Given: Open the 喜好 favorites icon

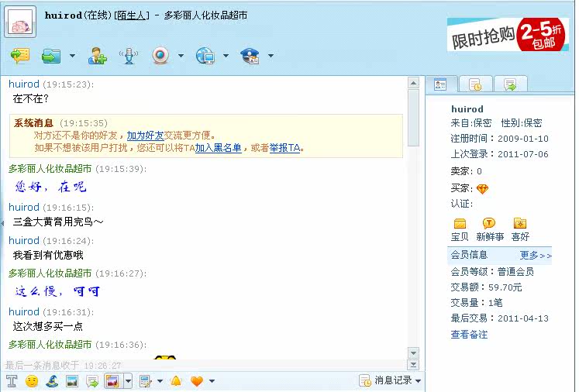Looking at the screenshot, I should tap(520, 223).
